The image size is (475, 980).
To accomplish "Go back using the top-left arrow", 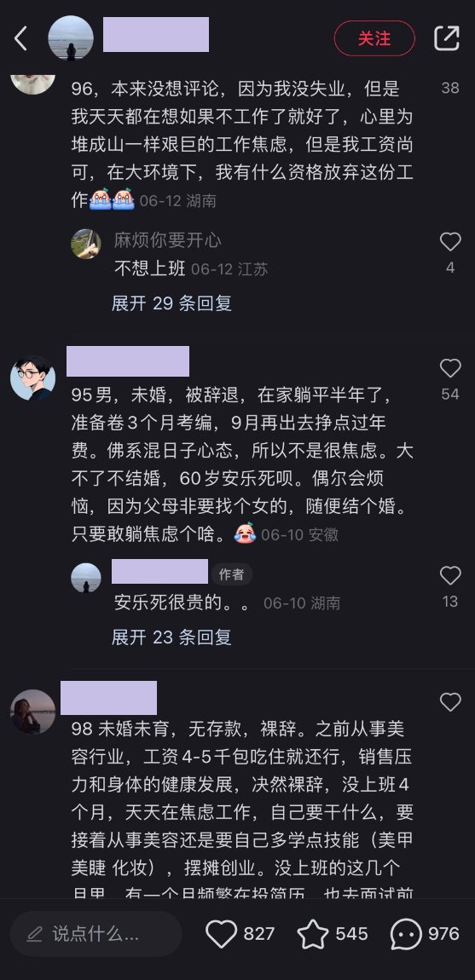I will (x=20, y=38).
